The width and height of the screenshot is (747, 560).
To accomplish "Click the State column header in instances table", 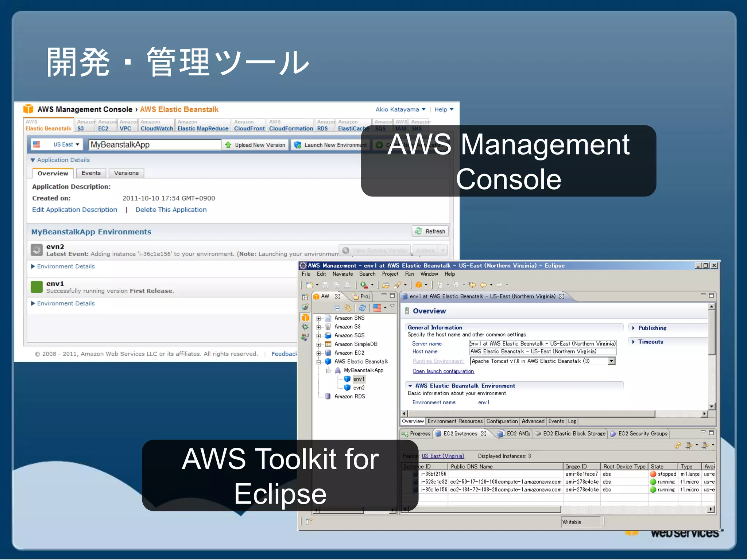I will point(663,467).
